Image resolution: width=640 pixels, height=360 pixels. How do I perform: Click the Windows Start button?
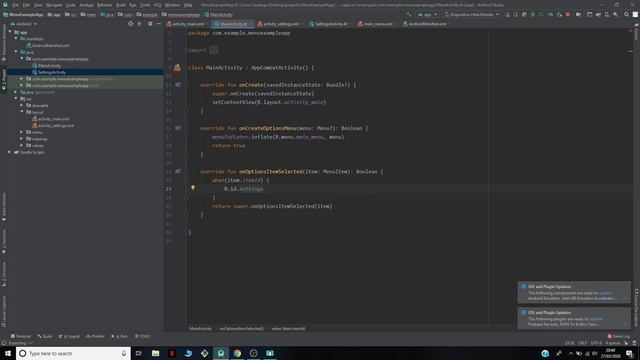click(x=8, y=353)
